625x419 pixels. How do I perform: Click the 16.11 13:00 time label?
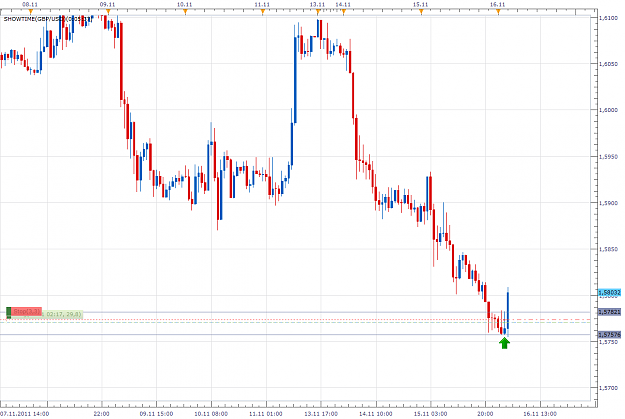(x=540, y=414)
